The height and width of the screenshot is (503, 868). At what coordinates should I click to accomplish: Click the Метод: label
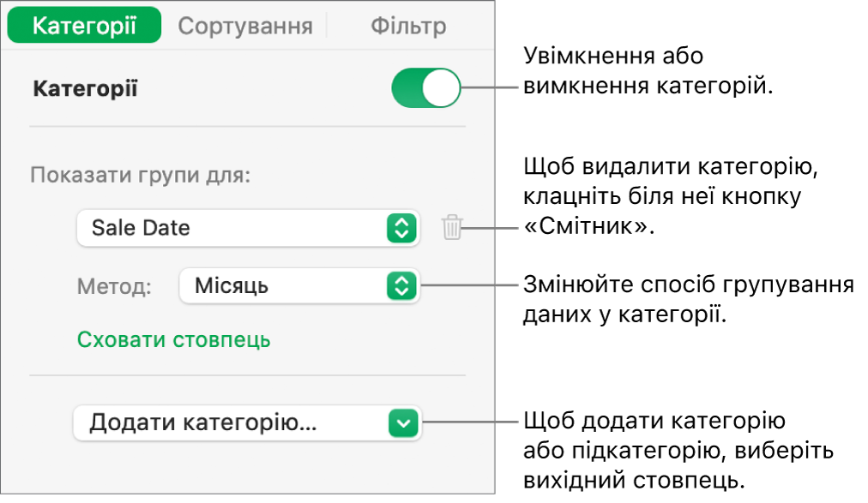pos(113,286)
